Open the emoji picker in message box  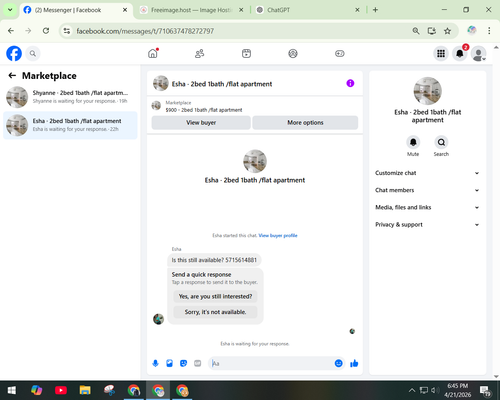(338, 363)
